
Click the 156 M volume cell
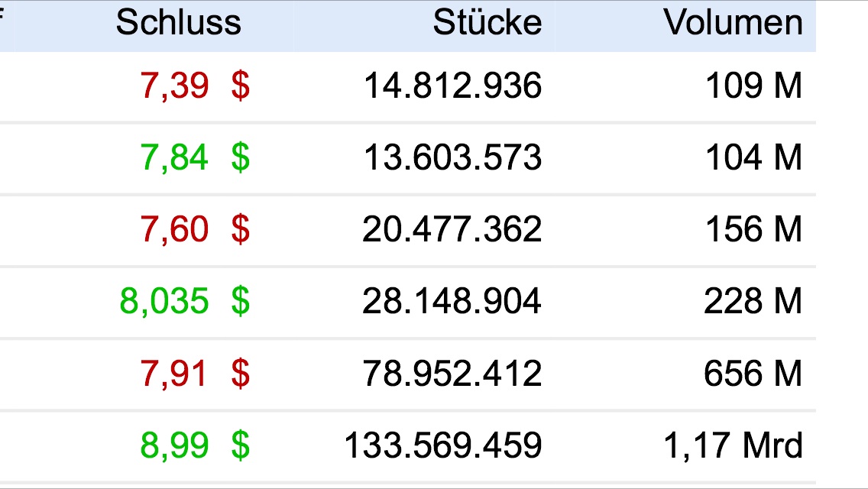click(x=753, y=230)
